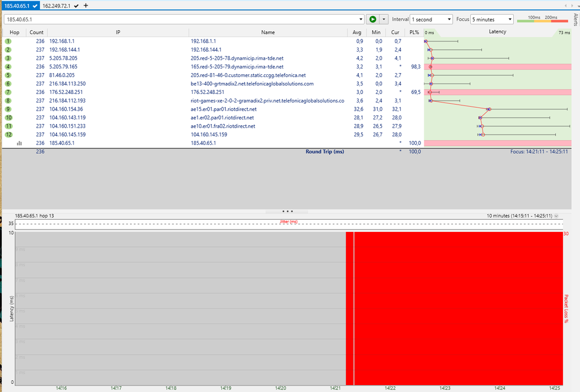Start tracing with the green play button
The width and height of the screenshot is (580, 392).
click(373, 19)
